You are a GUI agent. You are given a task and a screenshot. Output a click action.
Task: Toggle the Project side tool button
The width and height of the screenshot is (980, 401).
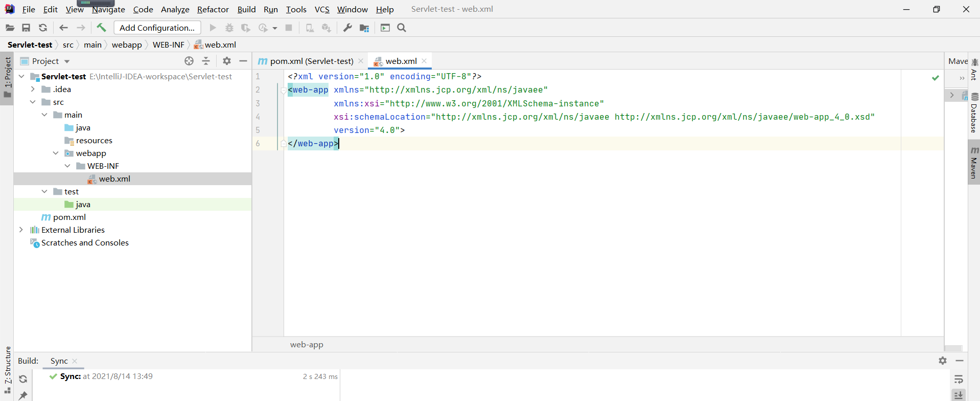[7, 77]
